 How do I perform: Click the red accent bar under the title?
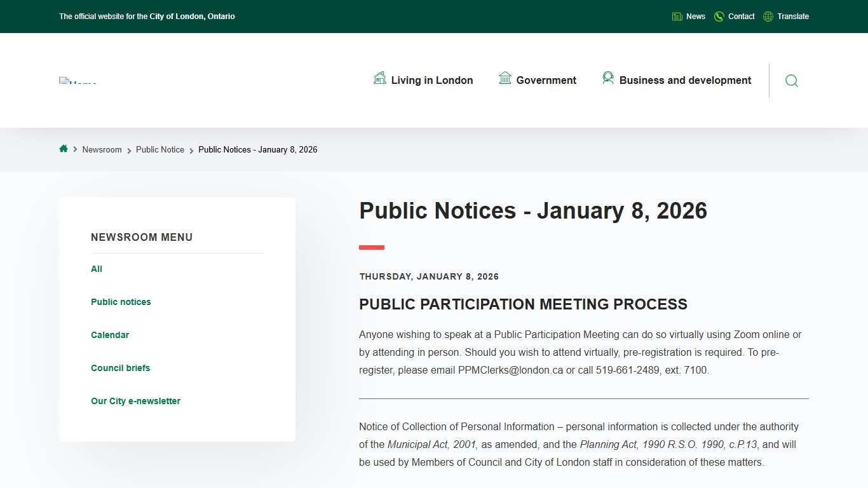[372, 247]
